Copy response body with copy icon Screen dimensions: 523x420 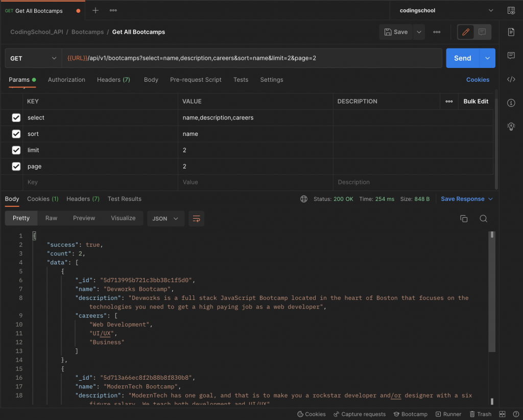[464, 219]
